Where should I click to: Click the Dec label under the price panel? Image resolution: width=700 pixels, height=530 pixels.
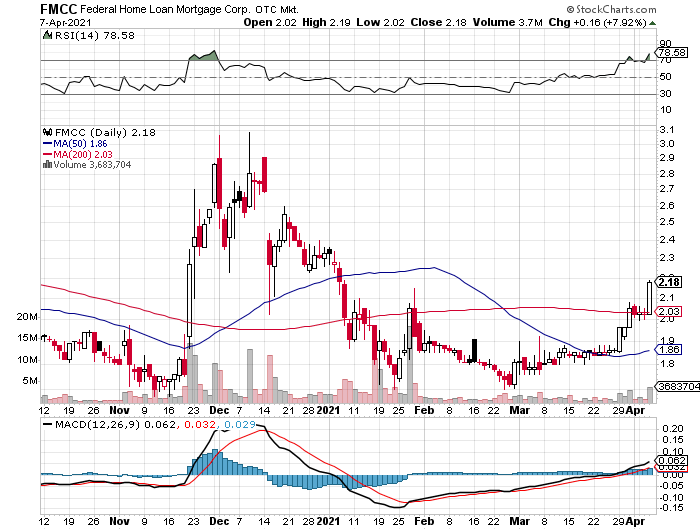219,410
